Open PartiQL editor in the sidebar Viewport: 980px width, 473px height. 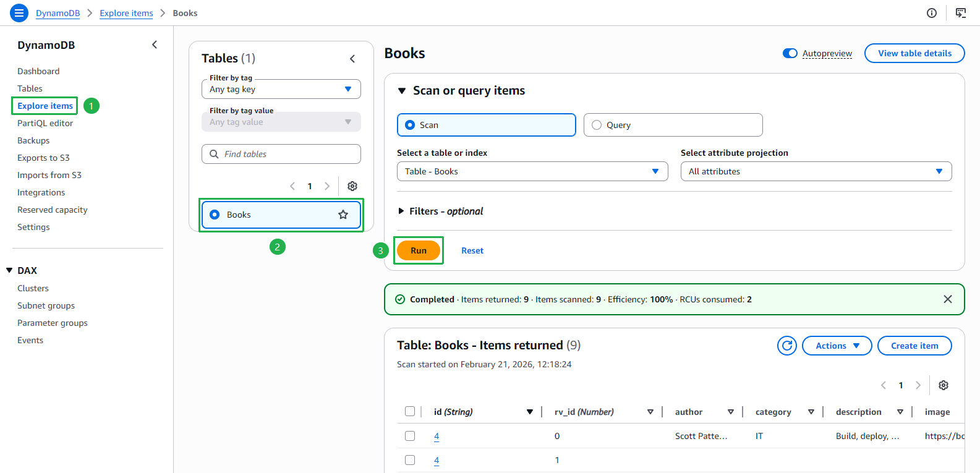(45, 123)
